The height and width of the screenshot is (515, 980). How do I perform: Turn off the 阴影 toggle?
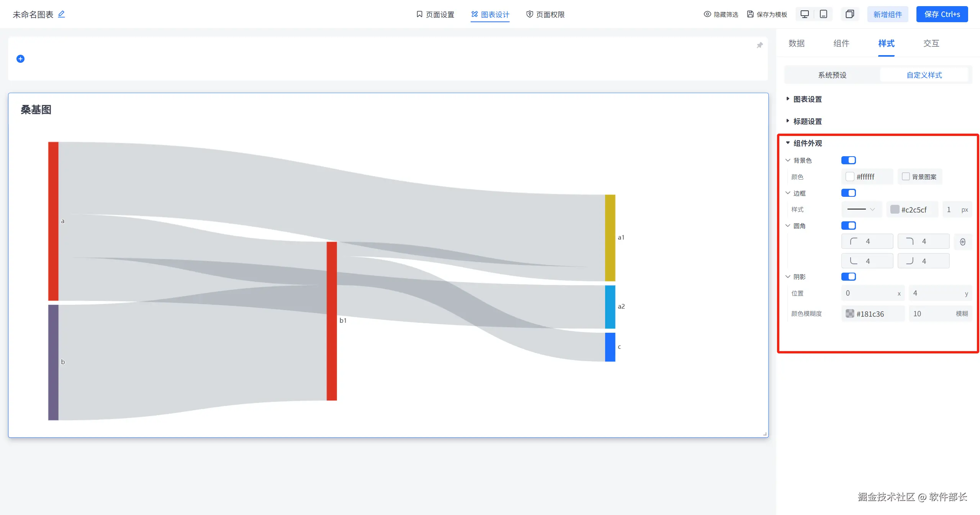pyautogui.click(x=848, y=277)
